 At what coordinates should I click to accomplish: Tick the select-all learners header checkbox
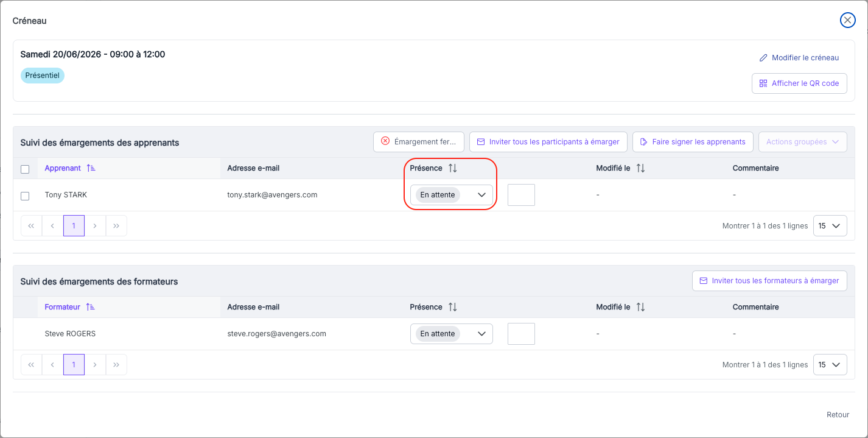(x=25, y=169)
